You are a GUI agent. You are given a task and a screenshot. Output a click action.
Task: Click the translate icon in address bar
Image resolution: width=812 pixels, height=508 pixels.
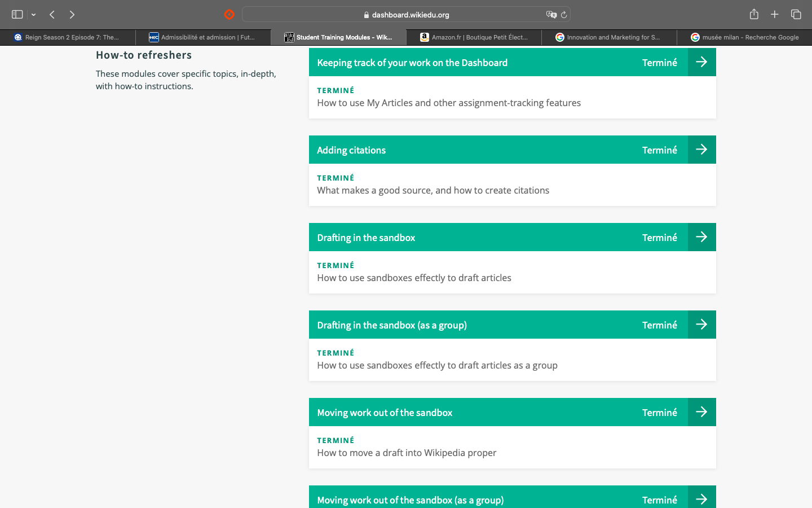coord(551,15)
